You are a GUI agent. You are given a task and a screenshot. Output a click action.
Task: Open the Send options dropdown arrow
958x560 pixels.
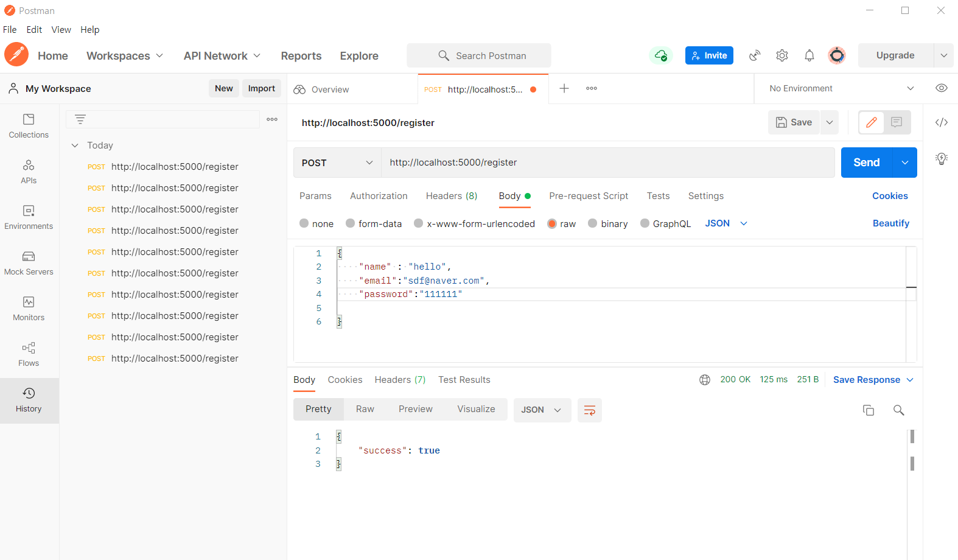click(905, 163)
